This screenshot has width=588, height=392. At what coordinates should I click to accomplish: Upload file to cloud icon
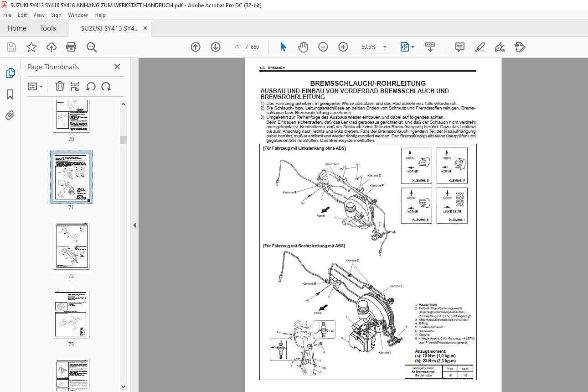pos(52,47)
